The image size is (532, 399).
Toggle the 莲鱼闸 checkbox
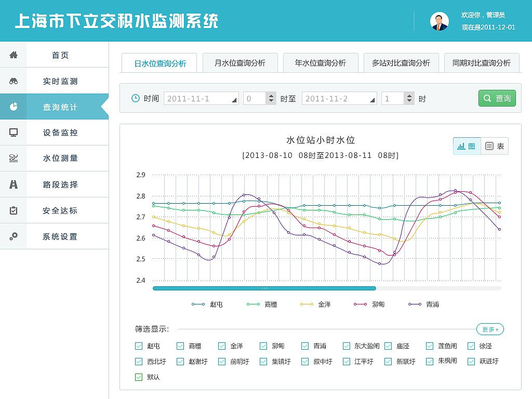tap(430, 345)
